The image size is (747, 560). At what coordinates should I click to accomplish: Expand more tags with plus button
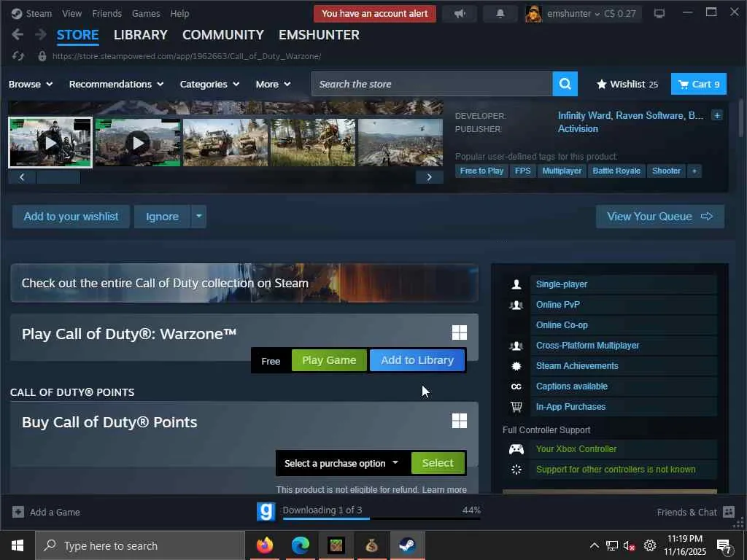click(x=694, y=171)
